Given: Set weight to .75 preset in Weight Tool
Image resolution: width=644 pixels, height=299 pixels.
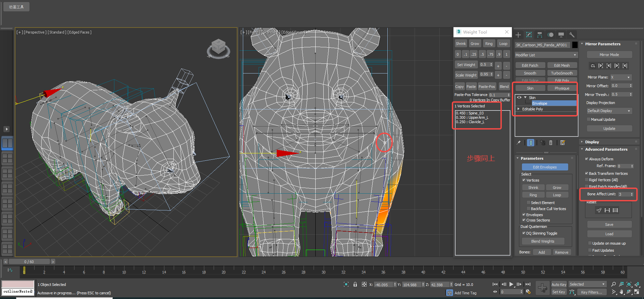Looking at the screenshot, I should 490,54.
